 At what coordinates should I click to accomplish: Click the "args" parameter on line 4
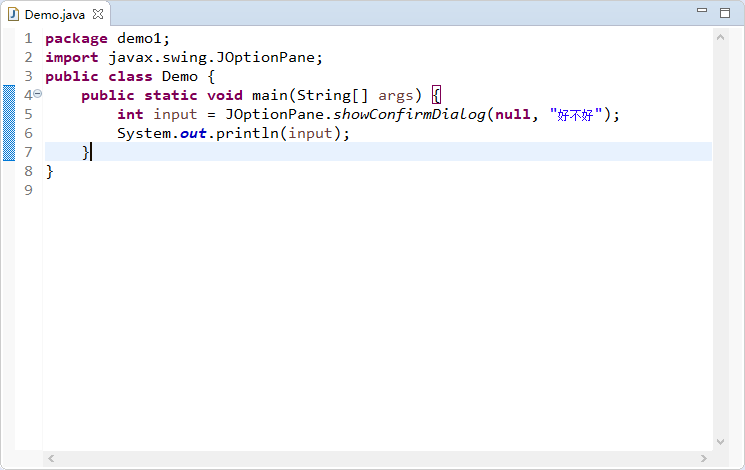coord(396,96)
